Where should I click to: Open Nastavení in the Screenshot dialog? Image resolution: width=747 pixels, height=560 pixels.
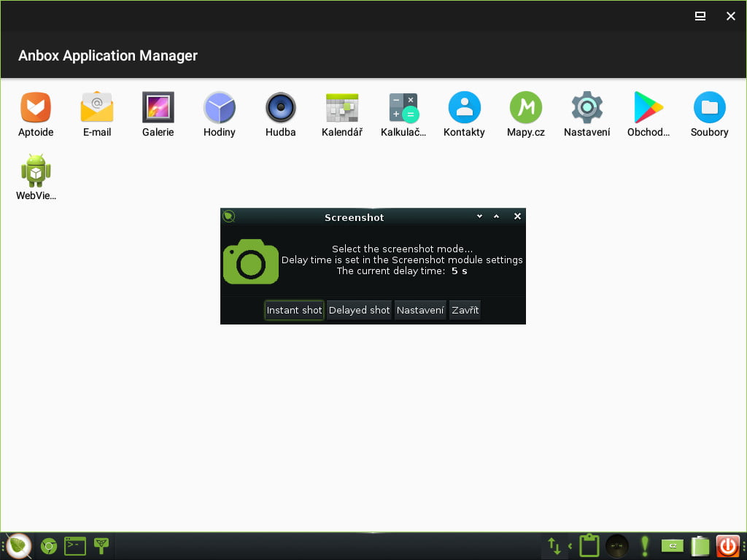420,310
